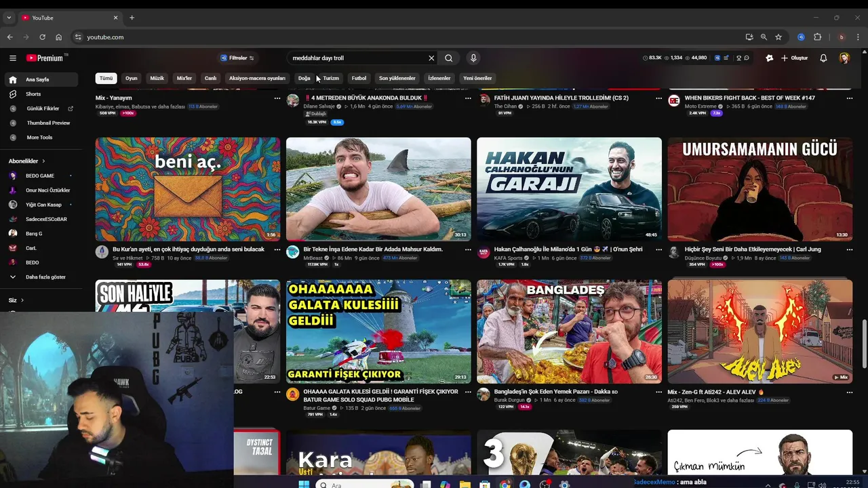This screenshot has height=488, width=868.
Task: Click the search magnifier button
Action: click(x=449, y=58)
